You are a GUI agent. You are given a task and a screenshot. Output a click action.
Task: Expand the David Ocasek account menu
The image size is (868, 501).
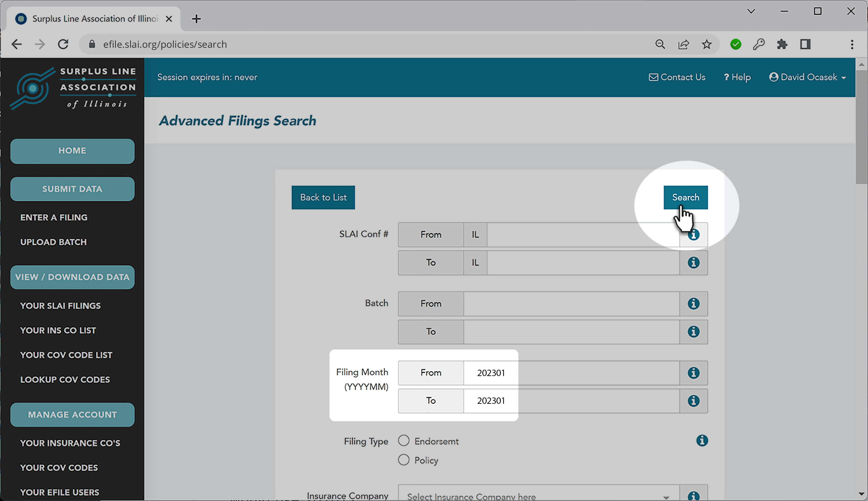(808, 77)
